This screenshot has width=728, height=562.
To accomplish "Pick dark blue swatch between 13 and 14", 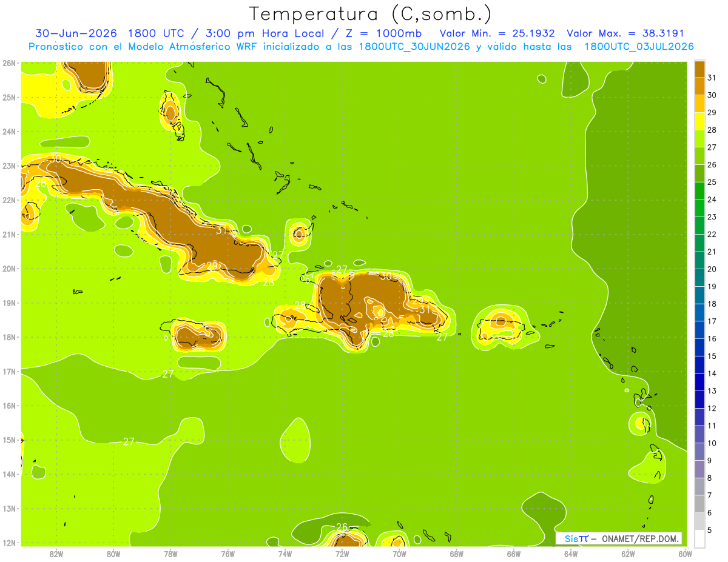I will pyautogui.click(x=699, y=382).
